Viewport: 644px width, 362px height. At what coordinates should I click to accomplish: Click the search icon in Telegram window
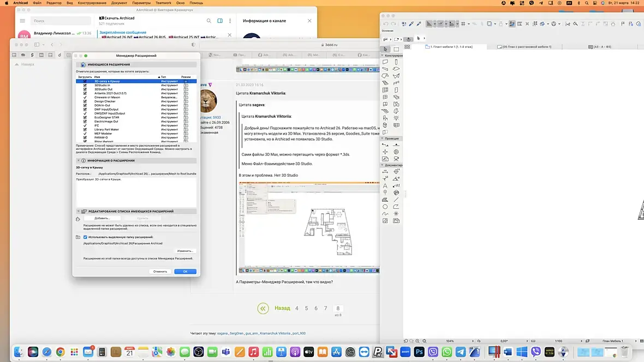point(208,21)
